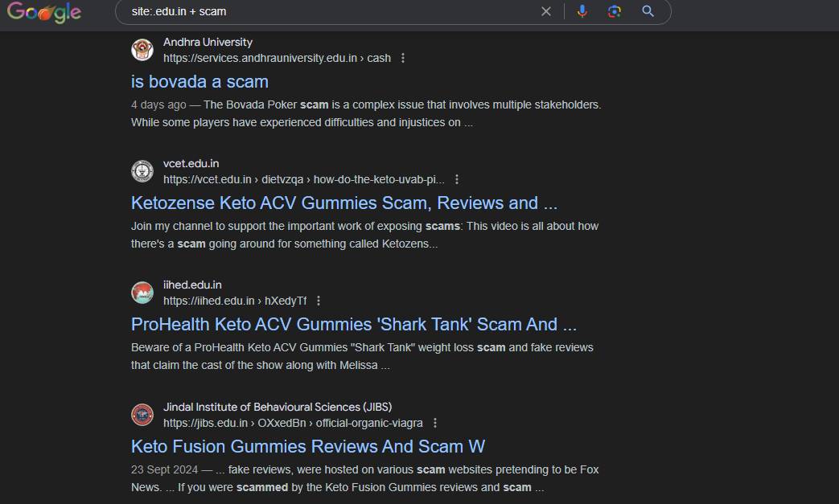Click the iihed.edu.in site name
Image resolution: width=839 pixels, height=504 pixels.
point(192,285)
